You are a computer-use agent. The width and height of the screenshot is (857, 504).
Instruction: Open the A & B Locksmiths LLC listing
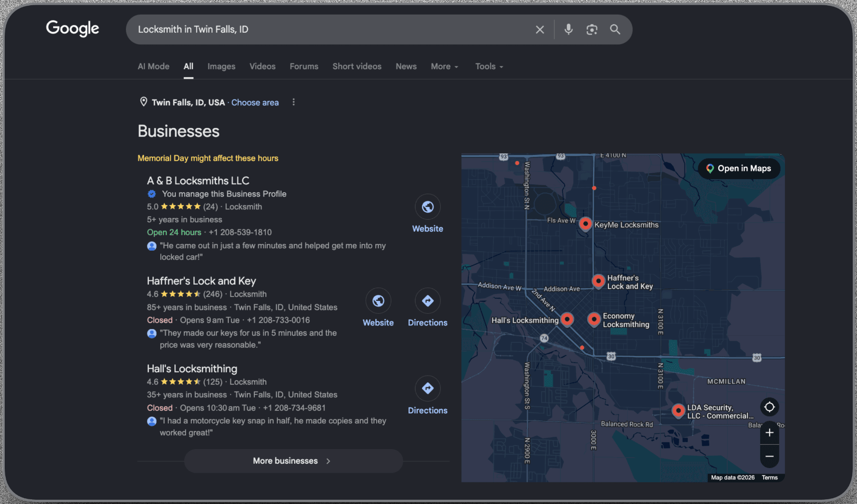pyautogui.click(x=198, y=180)
